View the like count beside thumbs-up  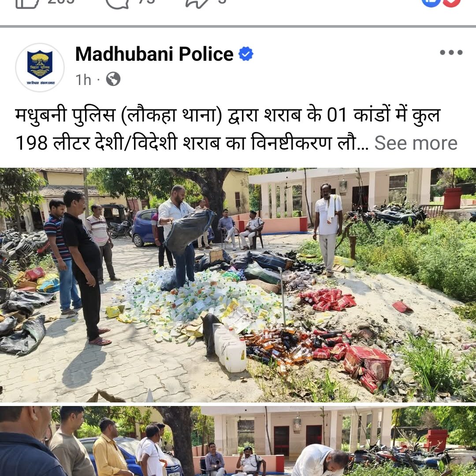61,2
